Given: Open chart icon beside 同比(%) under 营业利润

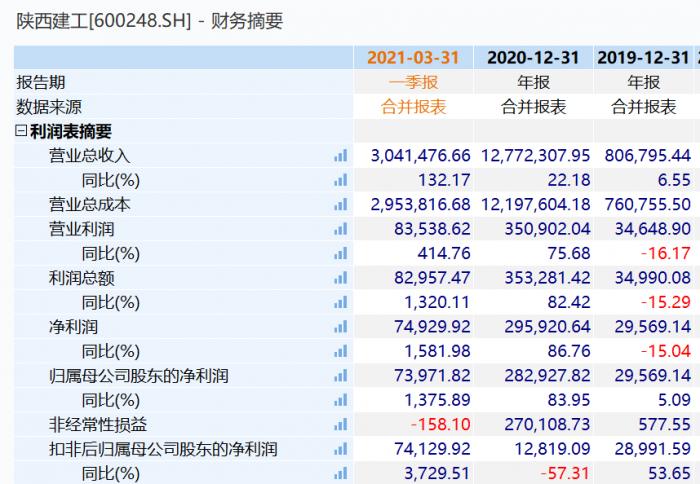Looking at the screenshot, I should [x=341, y=254].
